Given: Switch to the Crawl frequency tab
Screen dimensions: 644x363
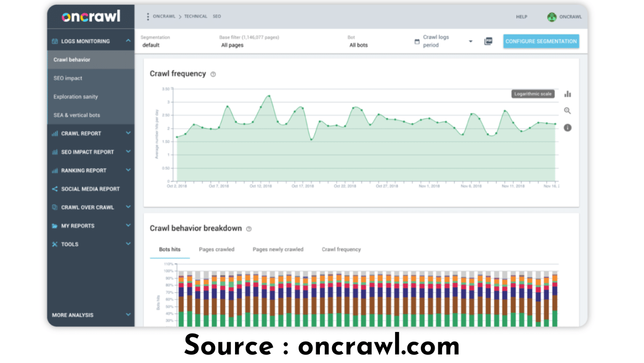Looking at the screenshot, I should (x=341, y=249).
